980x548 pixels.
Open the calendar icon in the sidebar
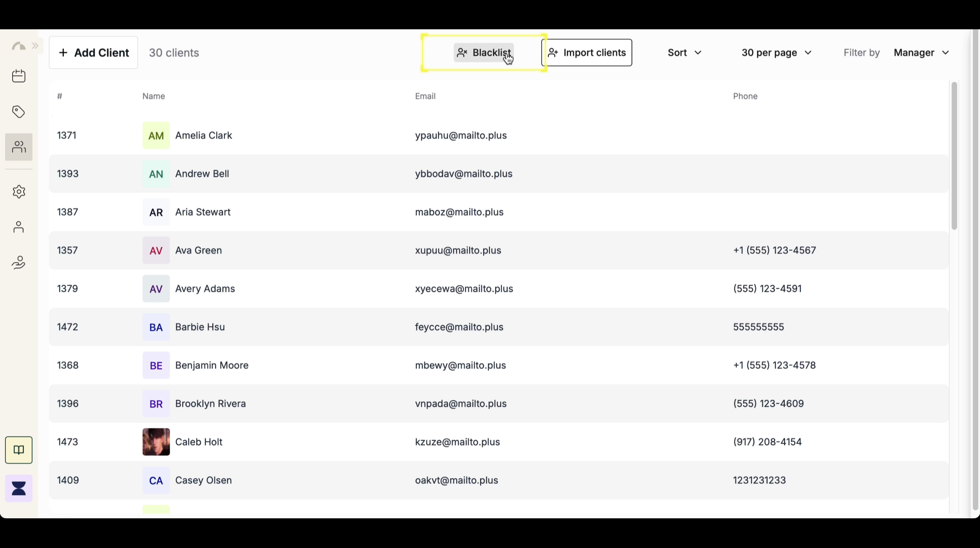coord(19,76)
